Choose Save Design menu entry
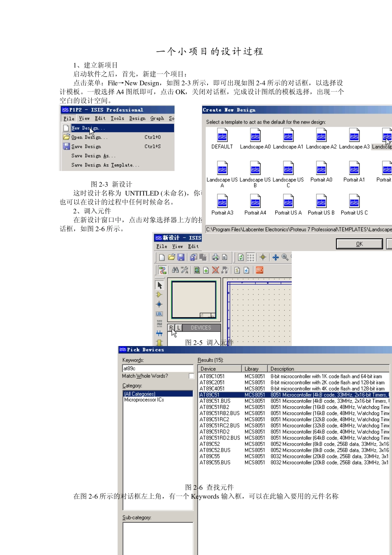 pyautogui.click(x=118, y=146)
